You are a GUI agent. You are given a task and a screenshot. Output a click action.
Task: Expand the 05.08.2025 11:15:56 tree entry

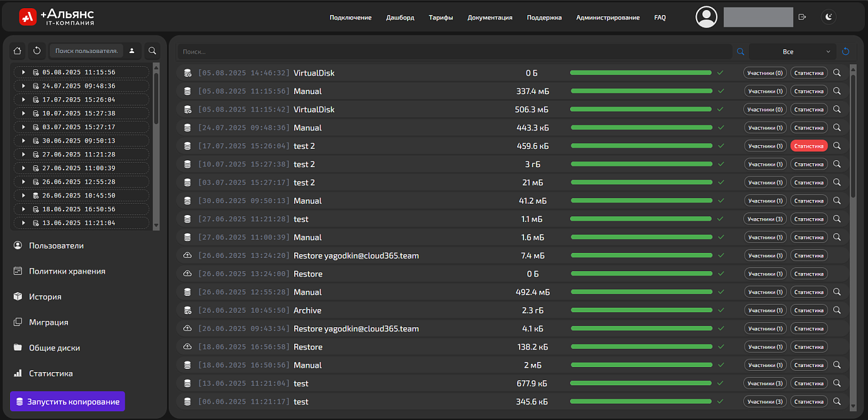[23, 73]
